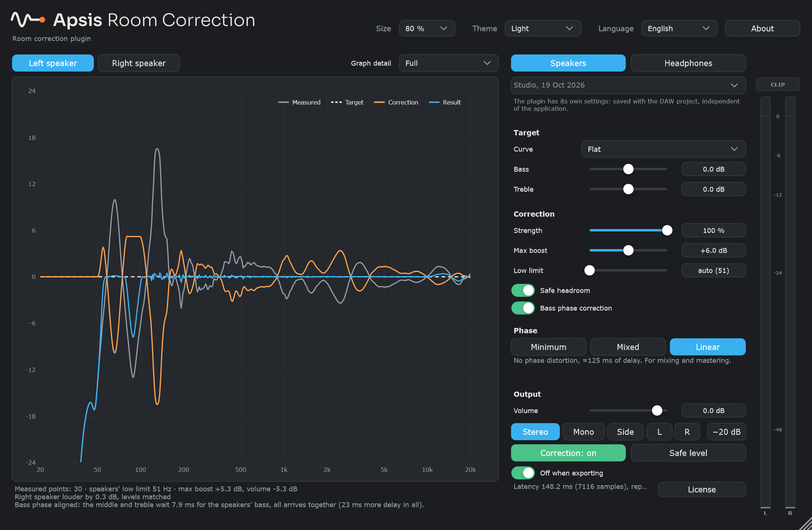Viewport: 812px width, 530px height.
Task: Click the Apsis waveform logo icon
Action: (x=28, y=20)
